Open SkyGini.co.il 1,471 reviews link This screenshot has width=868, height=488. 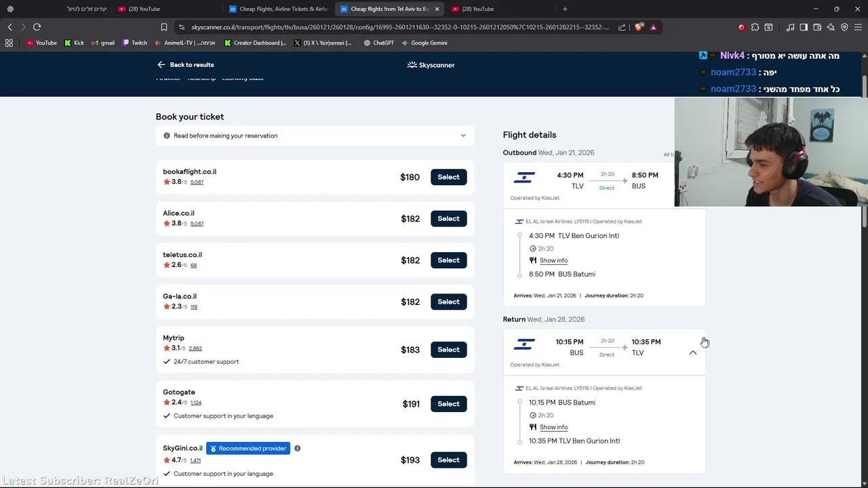(195, 461)
